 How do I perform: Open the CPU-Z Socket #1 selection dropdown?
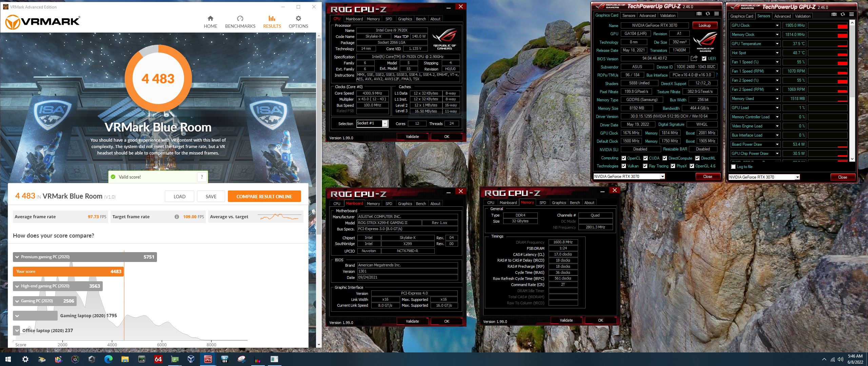[x=384, y=124]
